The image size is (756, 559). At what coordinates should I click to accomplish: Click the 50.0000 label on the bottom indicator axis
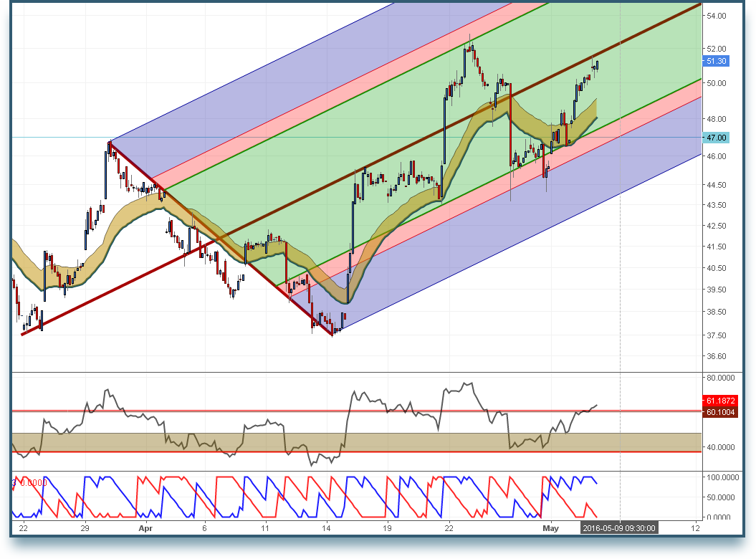coord(721,497)
